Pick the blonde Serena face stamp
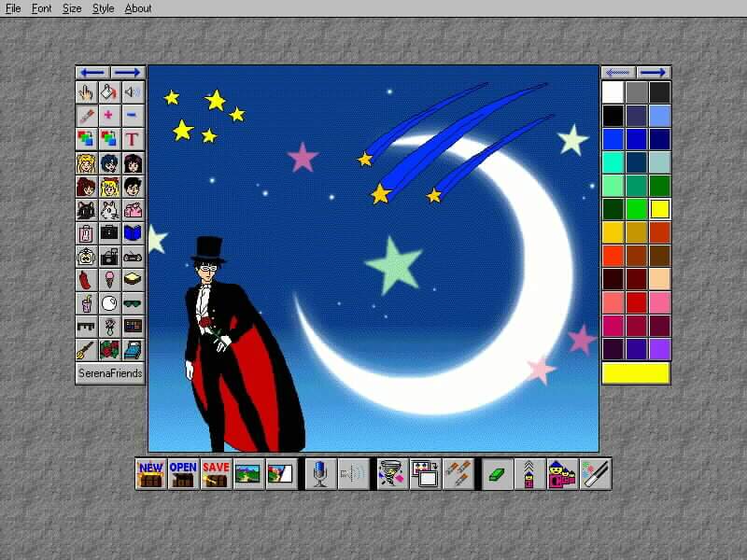The height and width of the screenshot is (560, 747). [x=86, y=163]
